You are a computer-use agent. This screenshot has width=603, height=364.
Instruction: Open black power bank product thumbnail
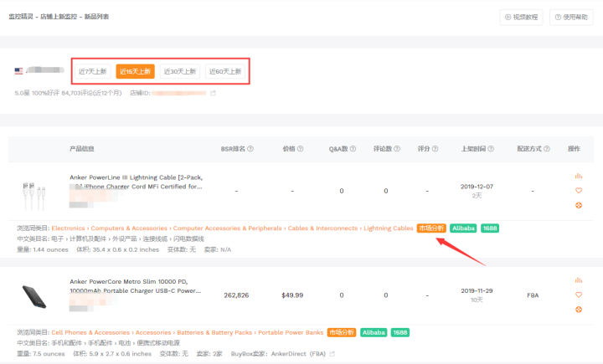tap(34, 297)
